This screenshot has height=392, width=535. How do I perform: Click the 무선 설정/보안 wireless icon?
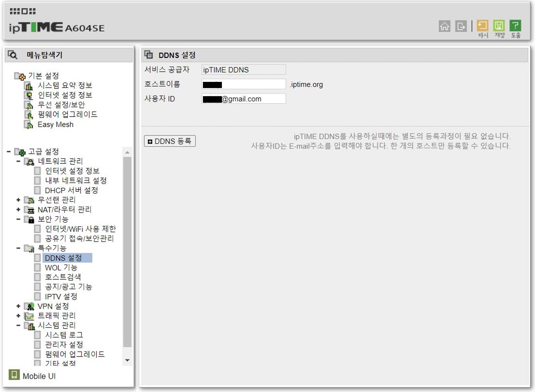(29, 105)
